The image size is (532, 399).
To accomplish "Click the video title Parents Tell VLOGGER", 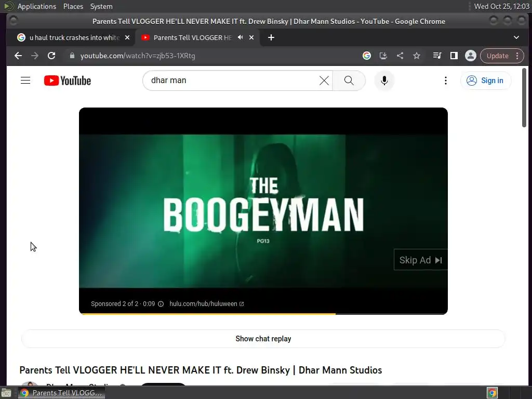I will (x=201, y=370).
